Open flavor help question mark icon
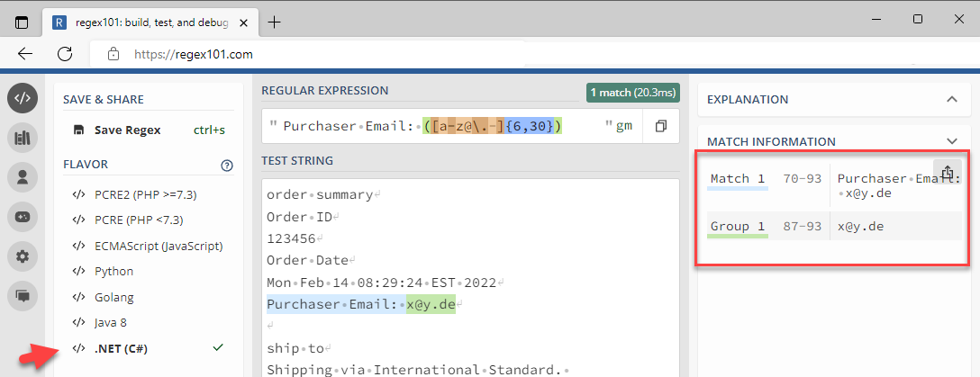The image size is (980, 377). tap(227, 166)
